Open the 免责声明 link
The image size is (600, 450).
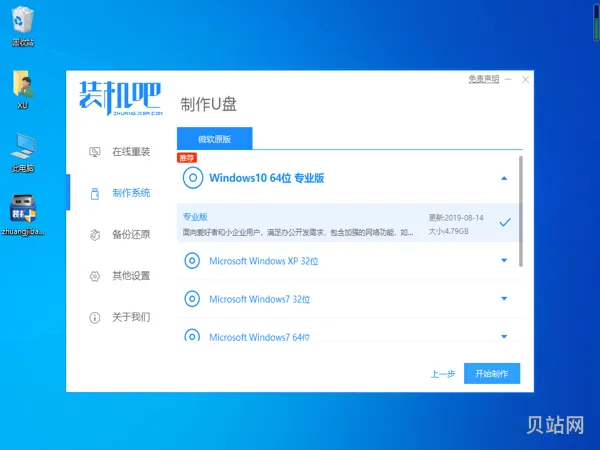pos(484,79)
